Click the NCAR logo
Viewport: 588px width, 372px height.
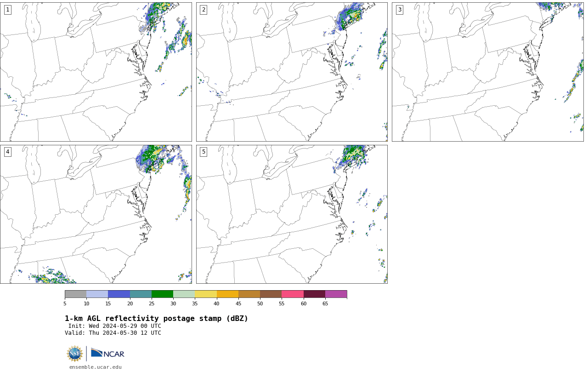pyautogui.click(x=107, y=353)
